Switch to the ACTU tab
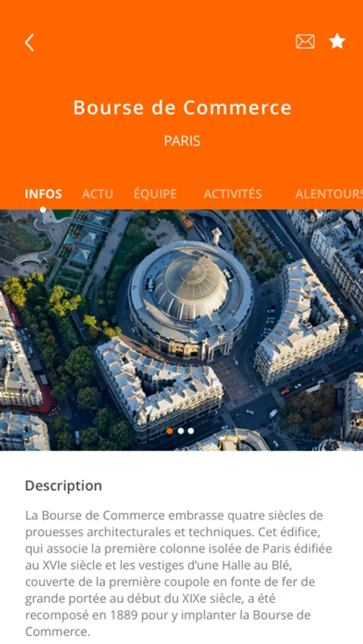Viewport: 363px width, 644px height. pos(97,194)
